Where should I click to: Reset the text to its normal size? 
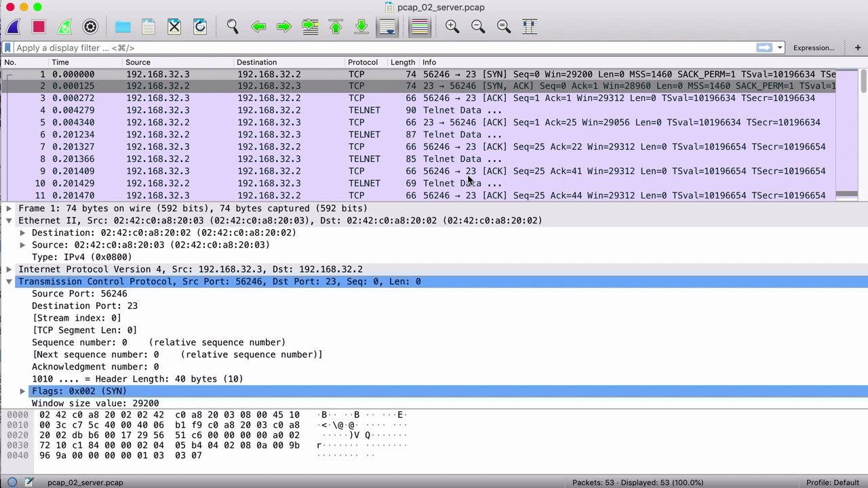point(504,26)
